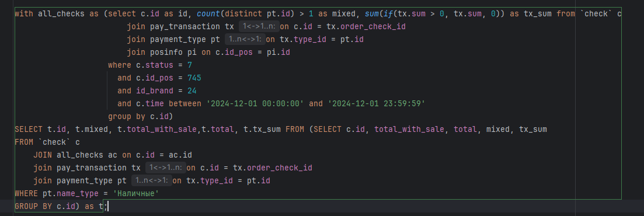The image size is (644, 216).
Task: Place the cursor after the final semicolon
Action: point(107,205)
